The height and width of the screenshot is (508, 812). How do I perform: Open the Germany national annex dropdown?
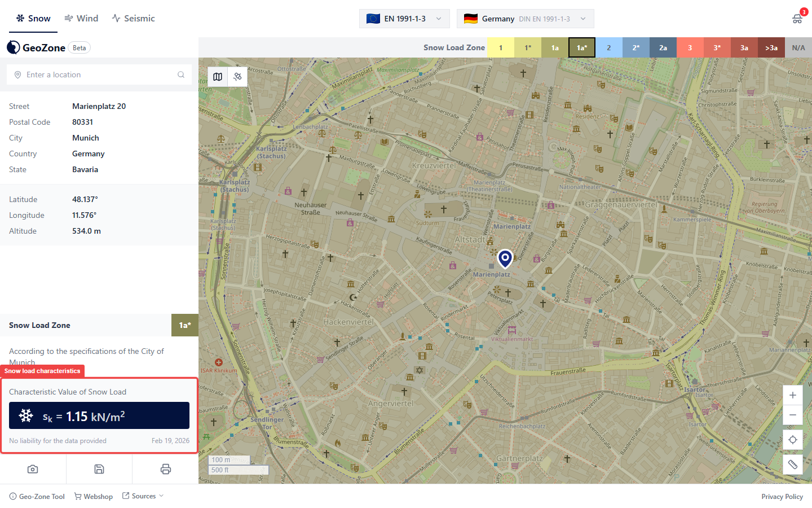(525, 19)
